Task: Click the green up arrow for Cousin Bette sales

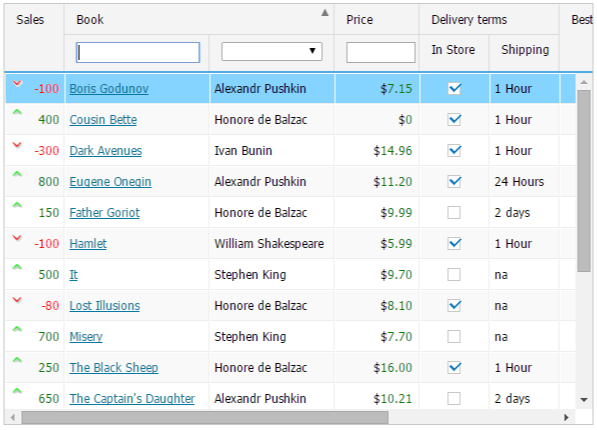Action: (17, 112)
